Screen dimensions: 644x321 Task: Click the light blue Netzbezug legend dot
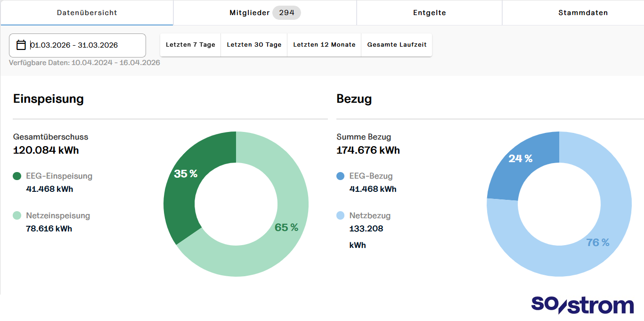pyautogui.click(x=340, y=215)
